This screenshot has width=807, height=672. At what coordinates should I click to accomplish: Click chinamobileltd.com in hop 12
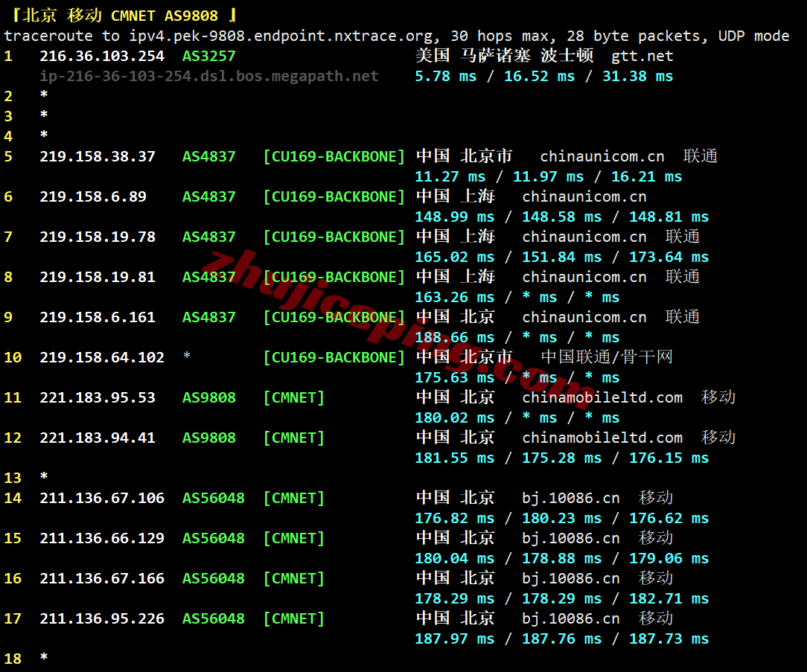(x=602, y=438)
